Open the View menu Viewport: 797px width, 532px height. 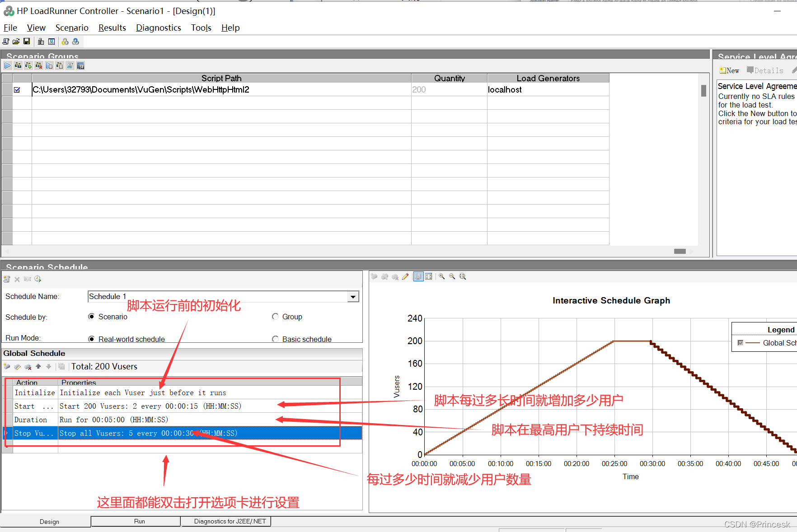pos(36,28)
